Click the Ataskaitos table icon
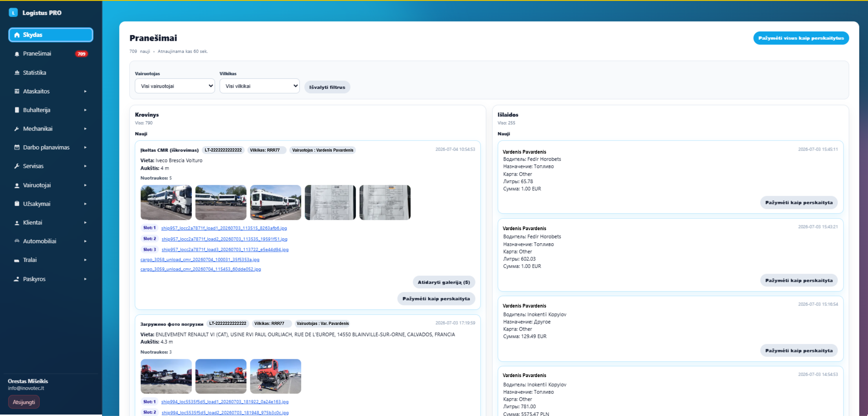 (x=17, y=91)
